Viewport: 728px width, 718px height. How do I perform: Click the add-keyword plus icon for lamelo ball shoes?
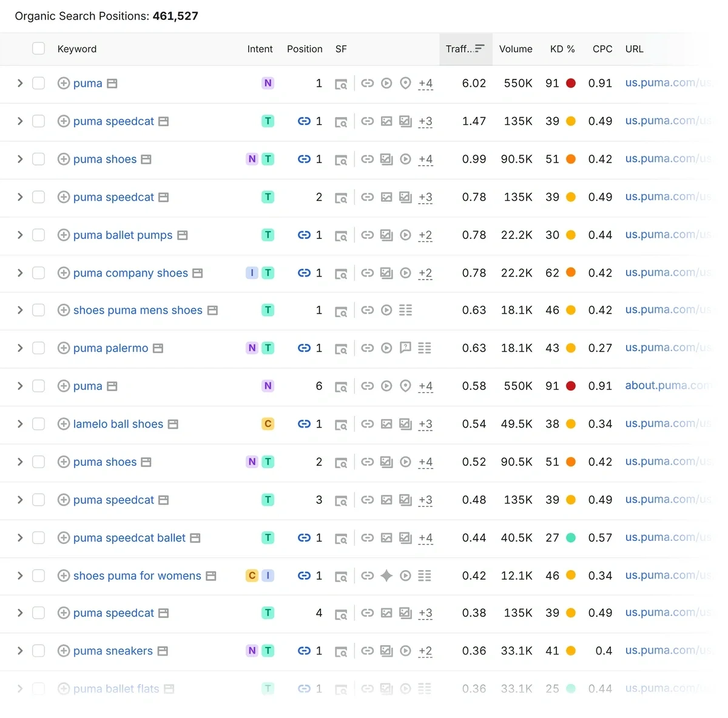64,424
